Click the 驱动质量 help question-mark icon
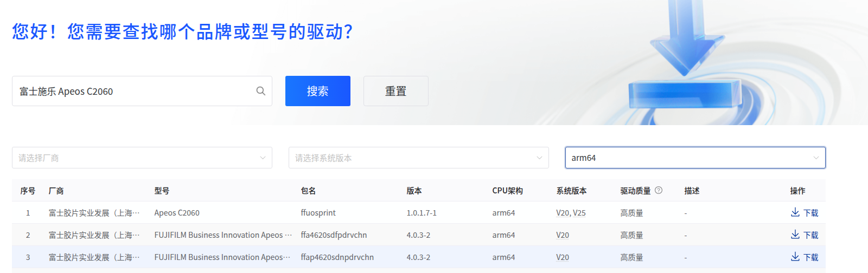This screenshot has width=868, height=273. [659, 190]
